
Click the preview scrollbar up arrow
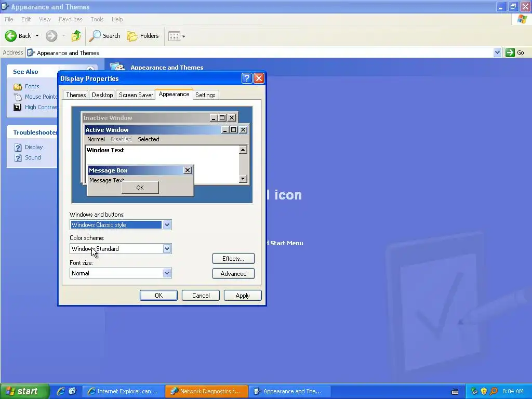click(x=243, y=150)
